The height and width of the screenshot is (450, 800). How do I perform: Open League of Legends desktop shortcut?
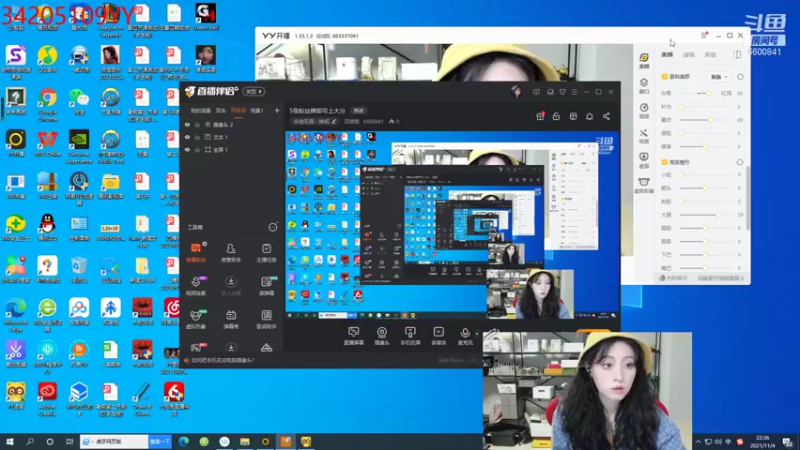[x=110, y=20]
